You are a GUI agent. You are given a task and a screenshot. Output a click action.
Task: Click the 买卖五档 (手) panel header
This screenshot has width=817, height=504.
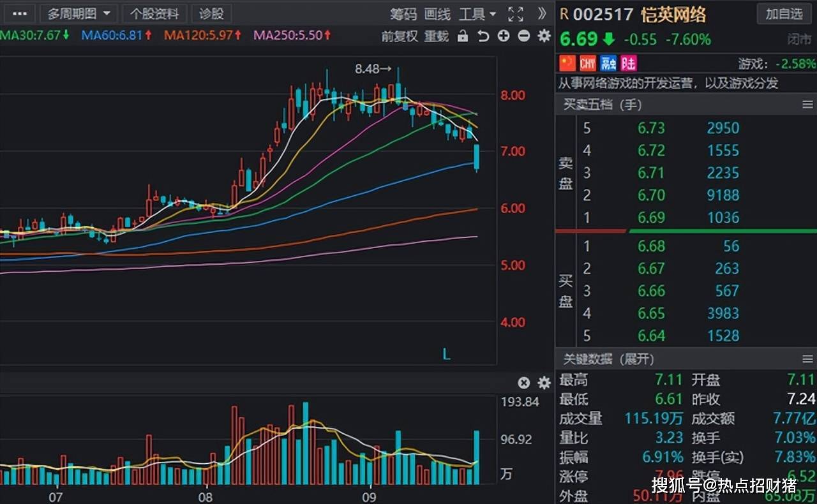602,105
